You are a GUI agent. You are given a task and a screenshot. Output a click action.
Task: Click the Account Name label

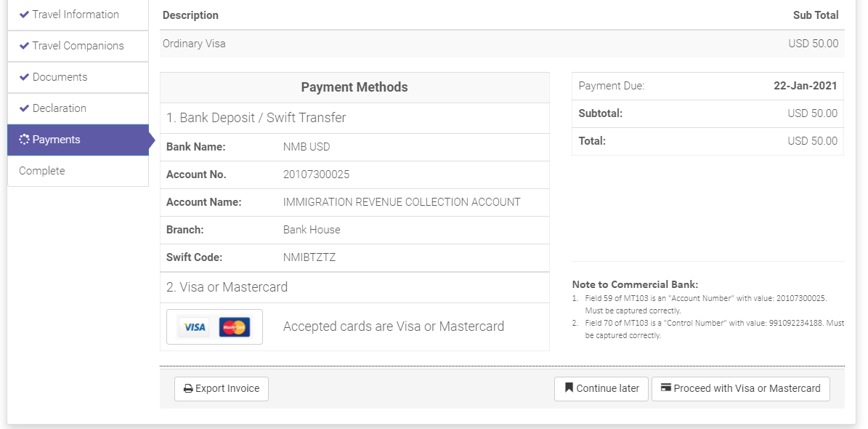(203, 202)
